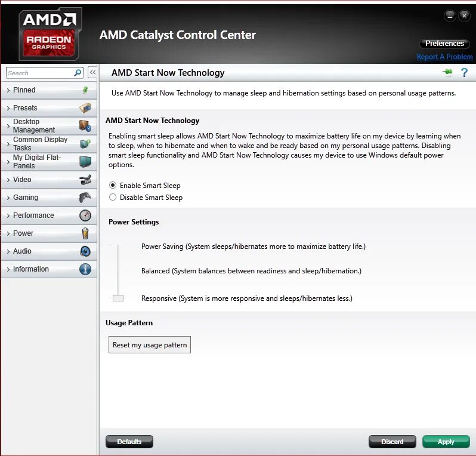The height and width of the screenshot is (456, 476).
Task: Expand the Pinned section chevron
Action: tap(8, 90)
